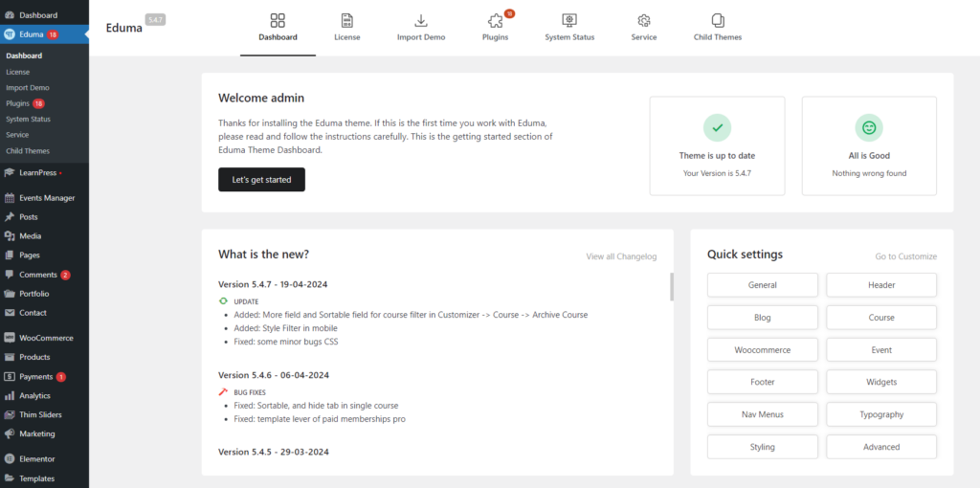Click the 5.4.7 version badge beside Eduma
This screenshot has width=980, height=488.
point(155,20)
